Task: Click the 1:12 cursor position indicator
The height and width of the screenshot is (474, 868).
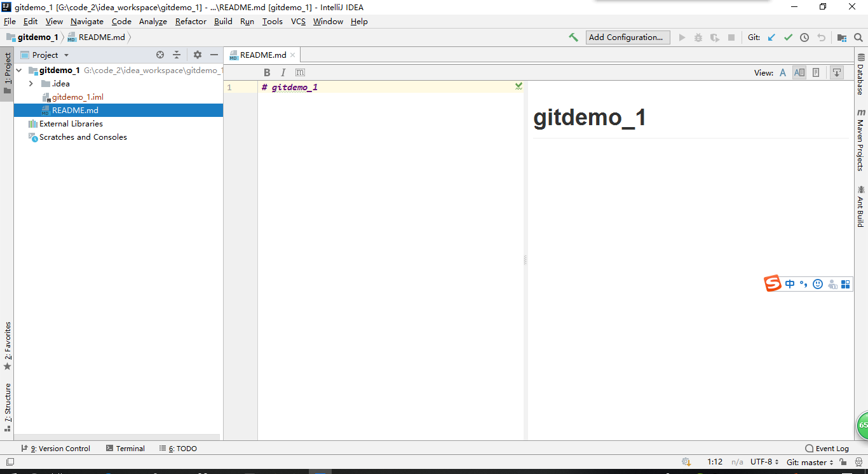Action: tap(715, 463)
